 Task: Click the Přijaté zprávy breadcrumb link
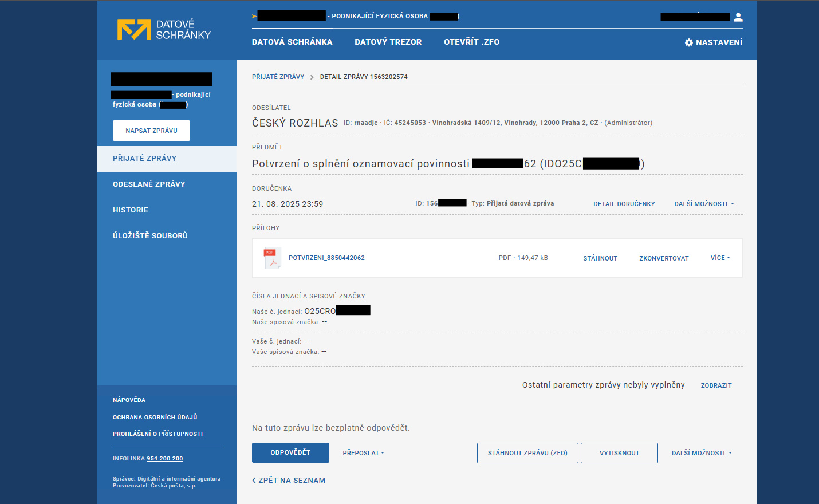278,77
